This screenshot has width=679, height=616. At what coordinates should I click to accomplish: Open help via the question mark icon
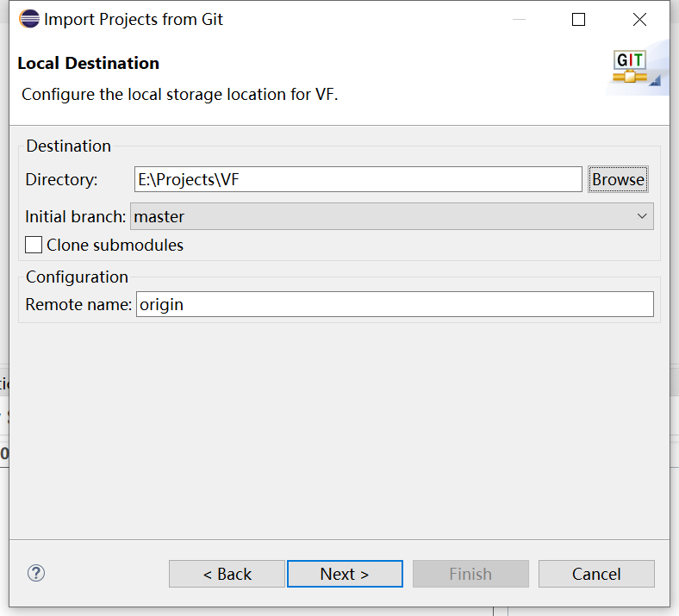click(x=36, y=573)
